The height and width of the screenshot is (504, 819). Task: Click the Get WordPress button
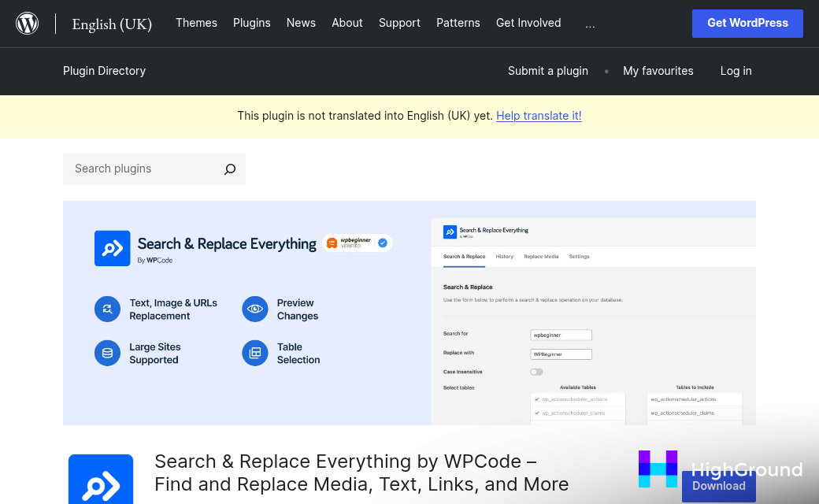pos(747,24)
